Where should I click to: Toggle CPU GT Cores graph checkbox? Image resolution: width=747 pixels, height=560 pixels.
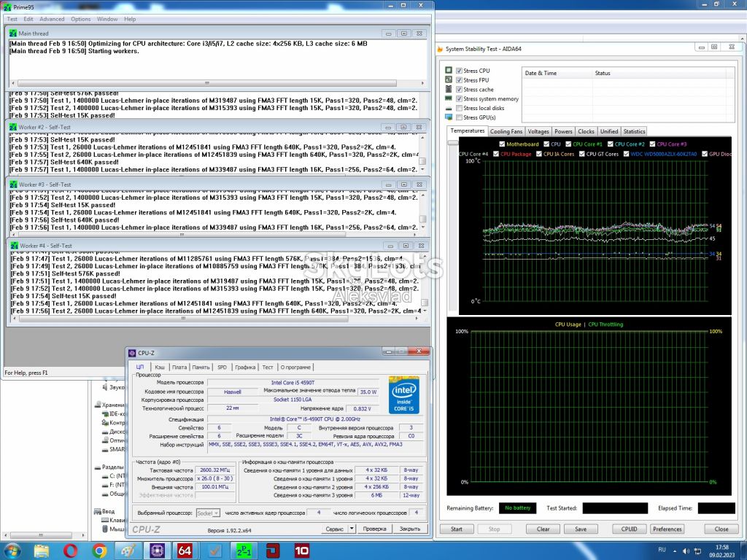pos(581,154)
